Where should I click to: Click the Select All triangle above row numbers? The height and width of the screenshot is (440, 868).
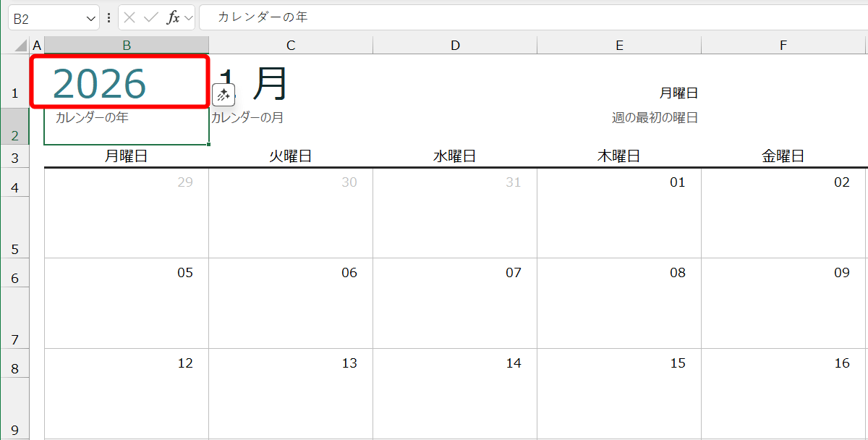[20, 44]
